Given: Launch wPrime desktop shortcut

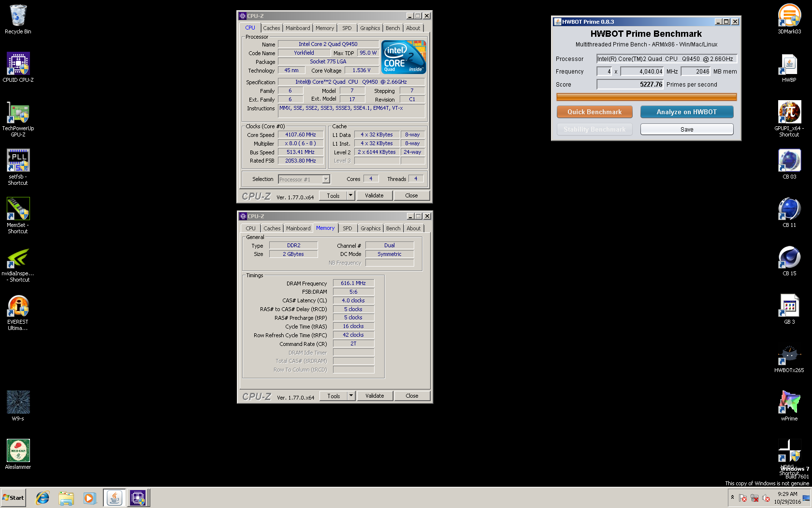Looking at the screenshot, I should (789, 406).
